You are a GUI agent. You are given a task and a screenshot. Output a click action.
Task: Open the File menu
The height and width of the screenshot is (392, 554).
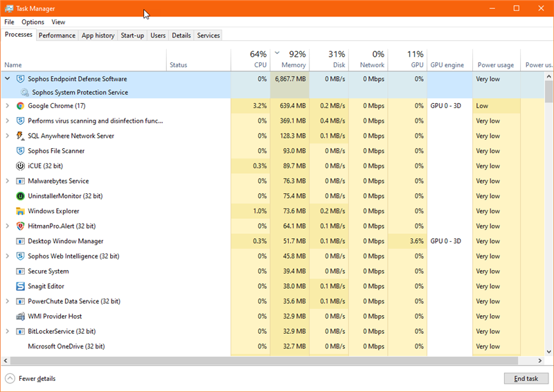click(9, 22)
